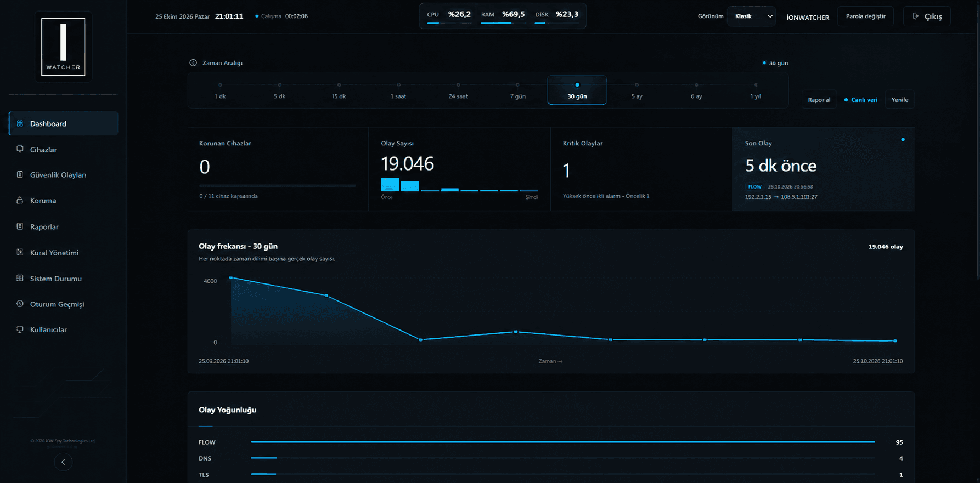Viewport: 980px width, 483px height.
Task: Click the Güvenlik Olayları icon
Action: coord(20,174)
